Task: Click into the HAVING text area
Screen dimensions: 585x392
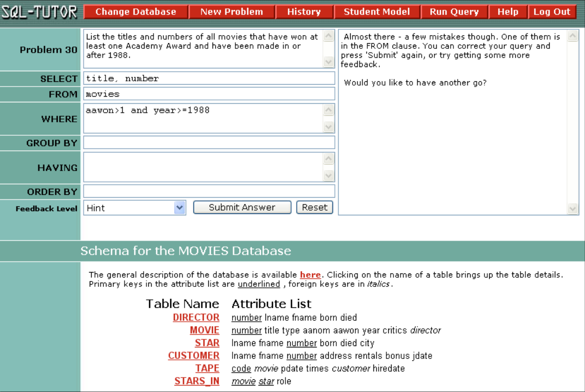Action: tap(204, 167)
